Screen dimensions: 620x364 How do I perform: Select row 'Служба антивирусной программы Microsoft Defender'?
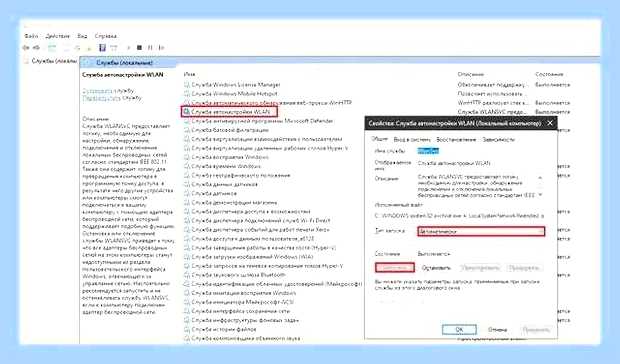tap(259, 121)
